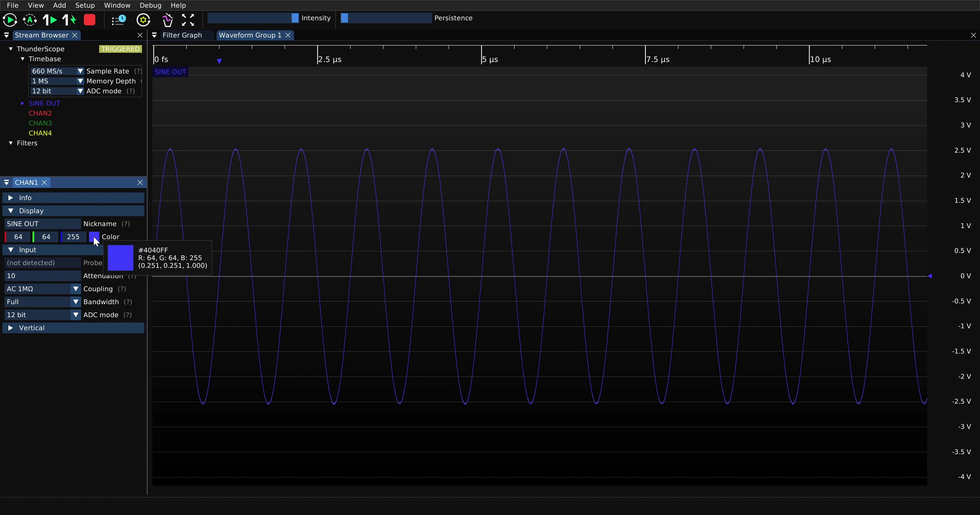This screenshot has width=980, height=515.
Task: Open the Add menu
Action: [59, 5]
